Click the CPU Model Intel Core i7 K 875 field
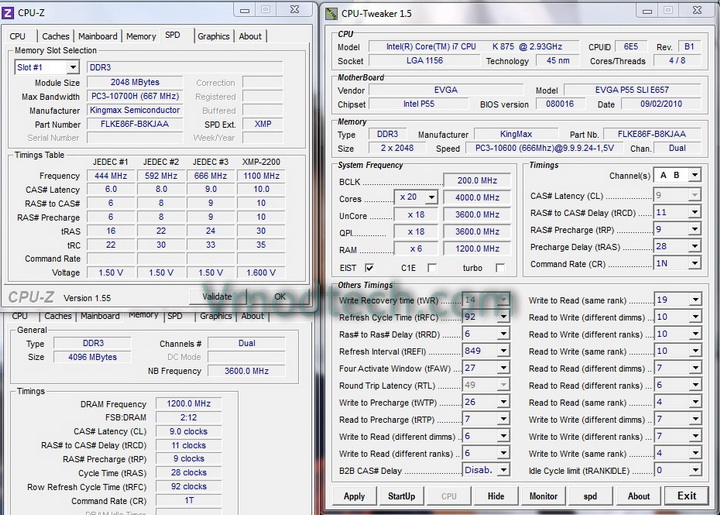Viewport: 720px width, 515px height. coord(474,47)
